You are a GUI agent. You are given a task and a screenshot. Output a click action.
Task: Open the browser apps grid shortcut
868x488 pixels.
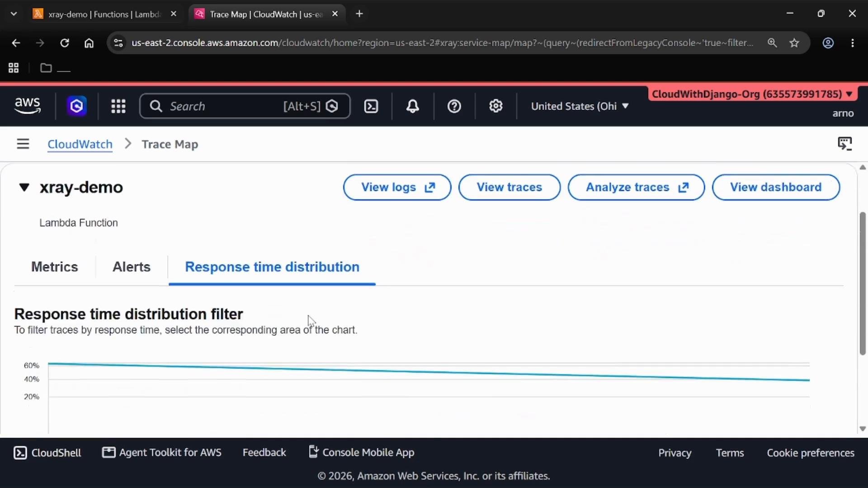pos(14,68)
